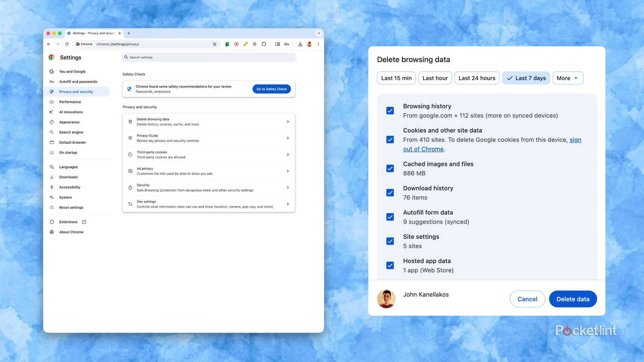Open the More time range dropdown
Viewport: 644px width, 362px height.
tap(568, 78)
